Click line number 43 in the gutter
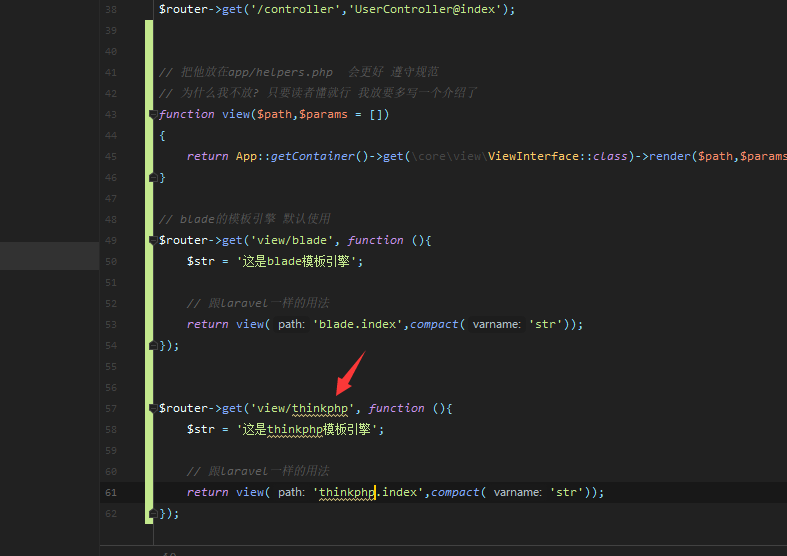787x556 pixels. (x=111, y=114)
